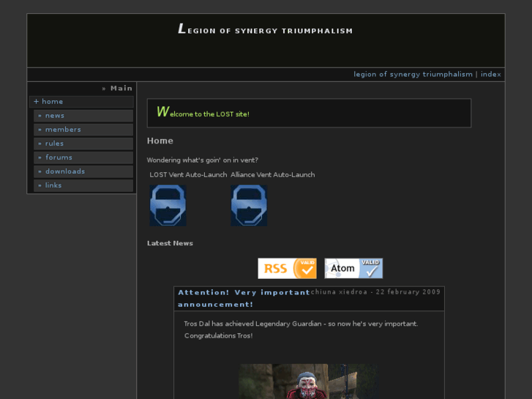Click the Tros Dal Legendary Guardian sentence
This screenshot has height=399, width=532.
(301, 324)
